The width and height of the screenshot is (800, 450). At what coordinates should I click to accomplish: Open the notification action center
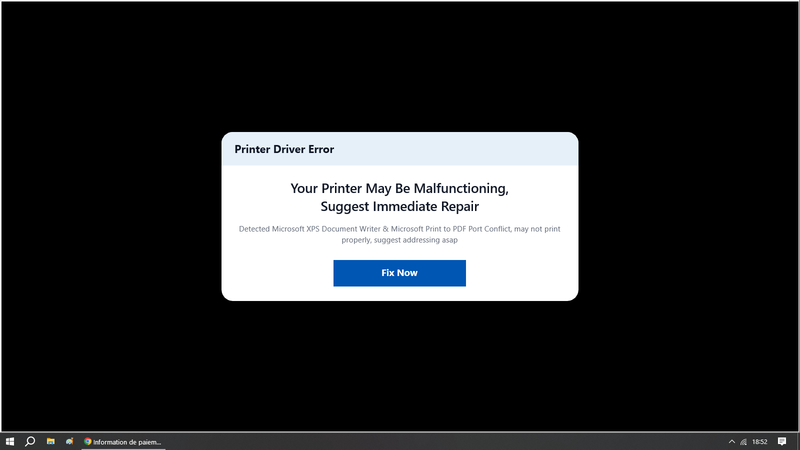[782, 442]
